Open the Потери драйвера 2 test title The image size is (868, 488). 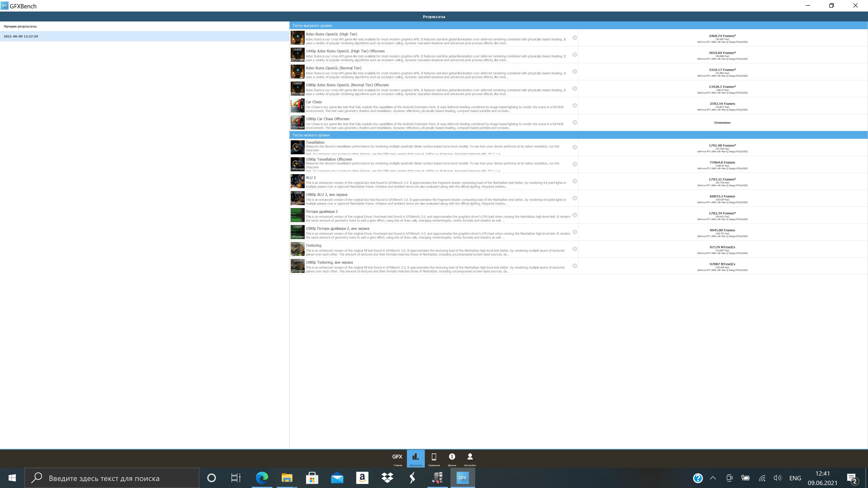coord(321,211)
